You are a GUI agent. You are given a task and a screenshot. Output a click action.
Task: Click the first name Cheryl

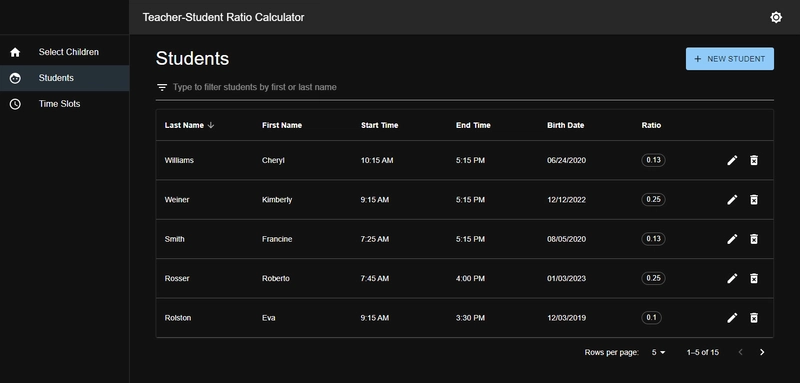[x=273, y=160]
